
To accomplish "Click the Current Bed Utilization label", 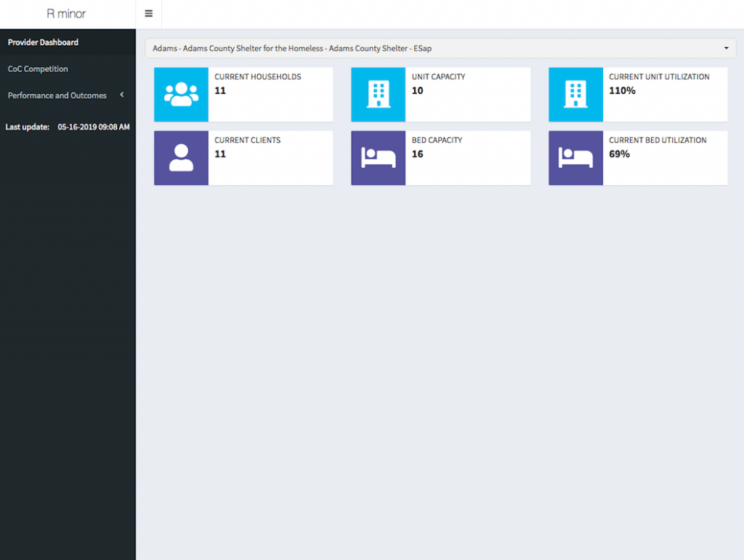I will 658,140.
